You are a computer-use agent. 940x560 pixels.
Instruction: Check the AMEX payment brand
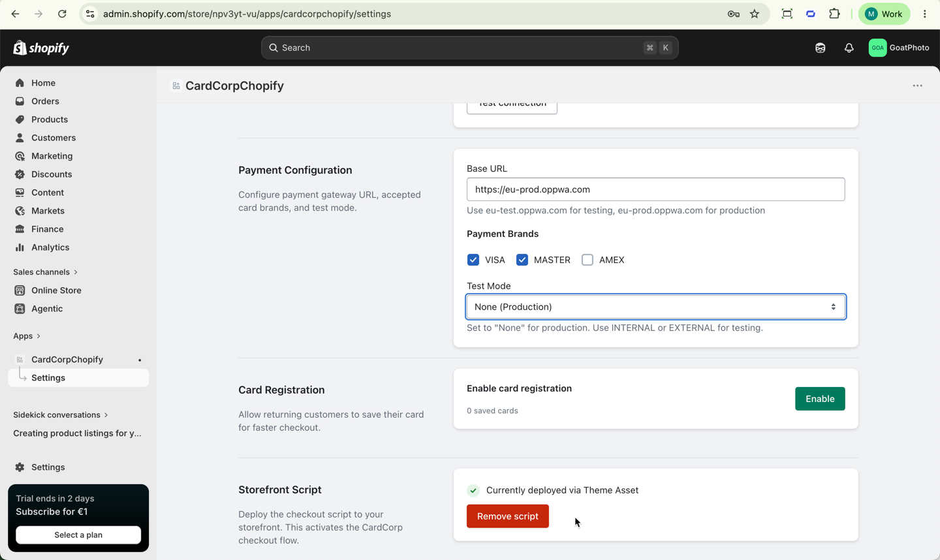pyautogui.click(x=587, y=260)
